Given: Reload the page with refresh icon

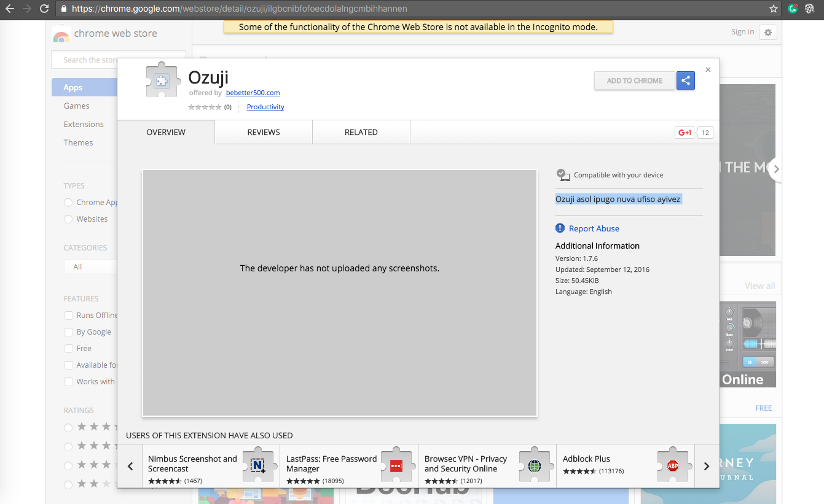Looking at the screenshot, I should point(44,9).
